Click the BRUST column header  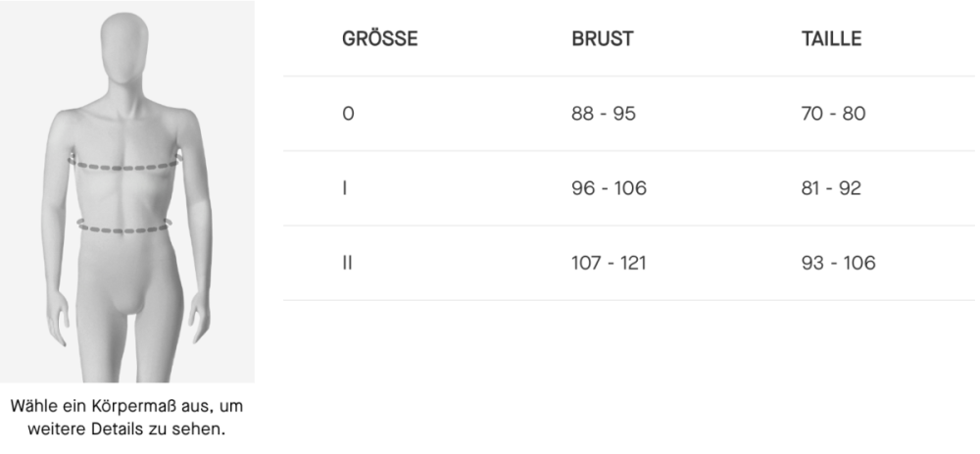pos(602,39)
